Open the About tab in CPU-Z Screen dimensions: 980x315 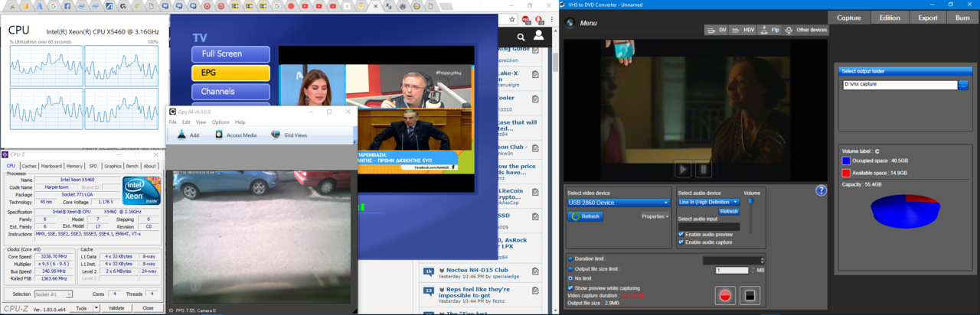coord(150,166)
